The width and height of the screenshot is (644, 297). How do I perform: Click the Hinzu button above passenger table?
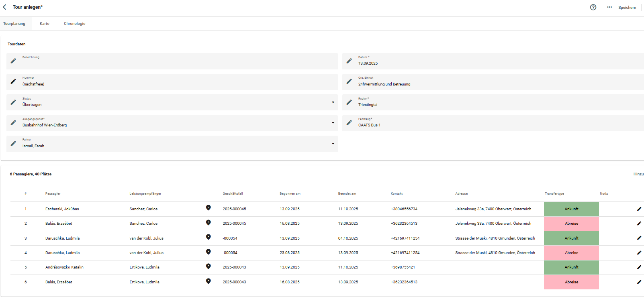click(638, 174)
